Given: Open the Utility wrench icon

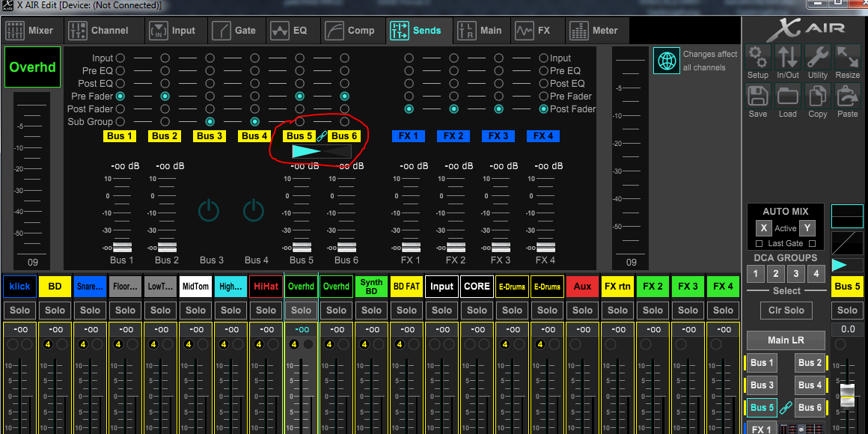Looking at the screenshot, I should click(x=818, y=57).
